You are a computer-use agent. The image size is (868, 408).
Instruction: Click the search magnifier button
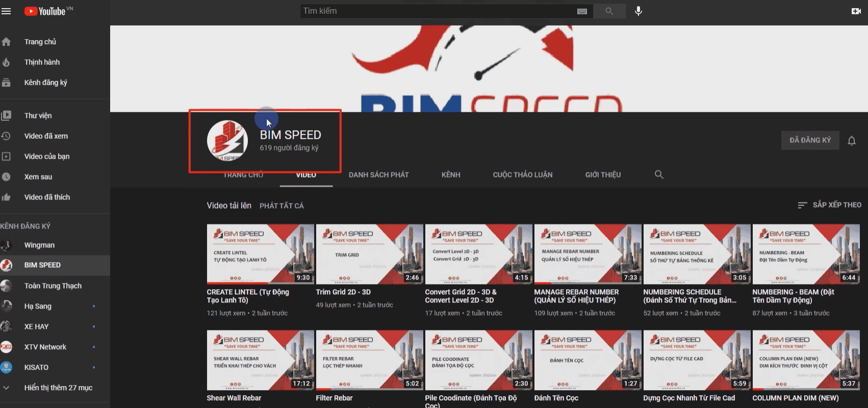tap(609, 11)
